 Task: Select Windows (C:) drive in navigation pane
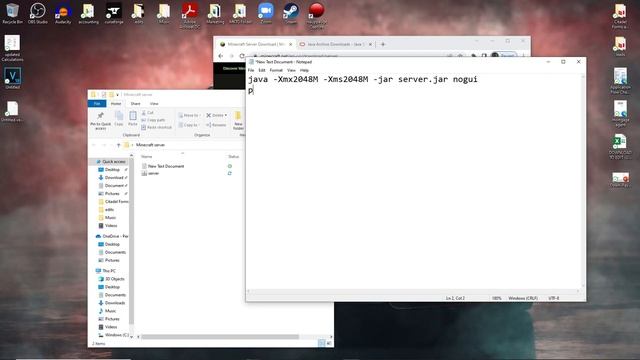pyautogui.click(x=113, y=335)
